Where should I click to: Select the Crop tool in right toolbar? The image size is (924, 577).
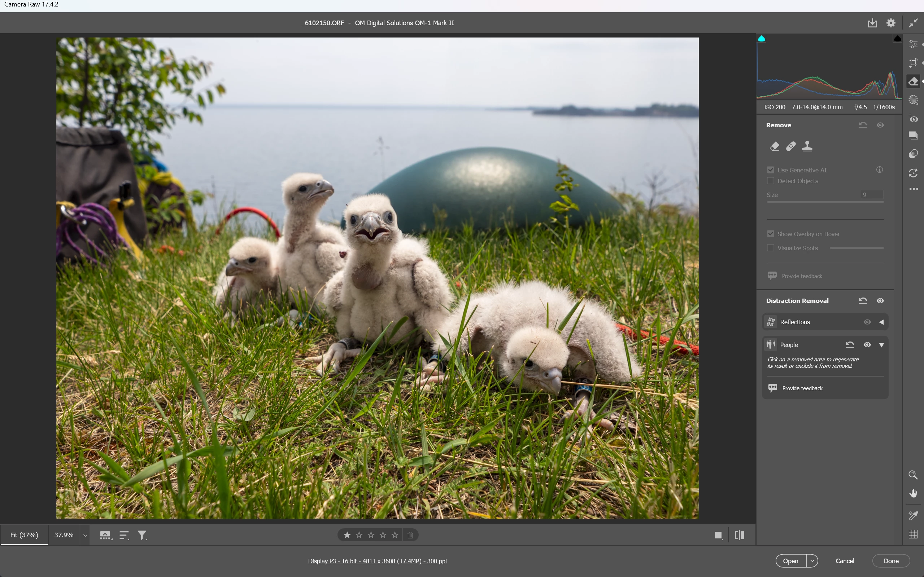point(913,63)
